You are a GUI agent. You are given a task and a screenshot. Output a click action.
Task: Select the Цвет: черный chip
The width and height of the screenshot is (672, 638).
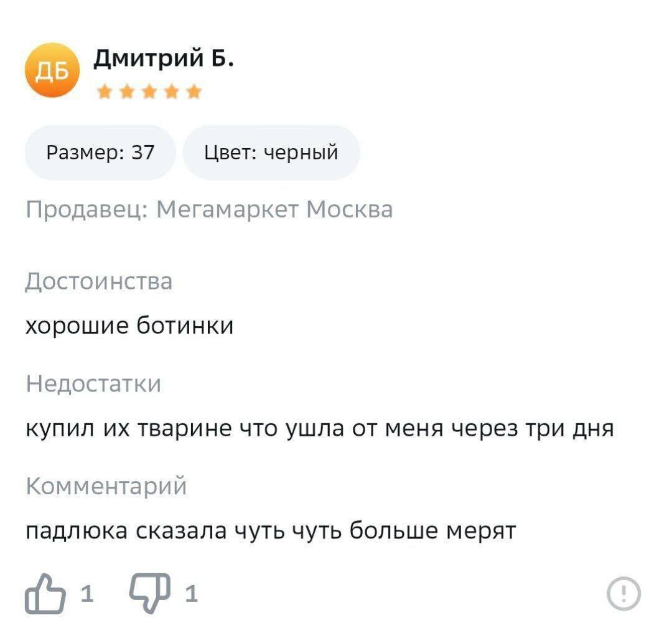(x=271, y=152)
